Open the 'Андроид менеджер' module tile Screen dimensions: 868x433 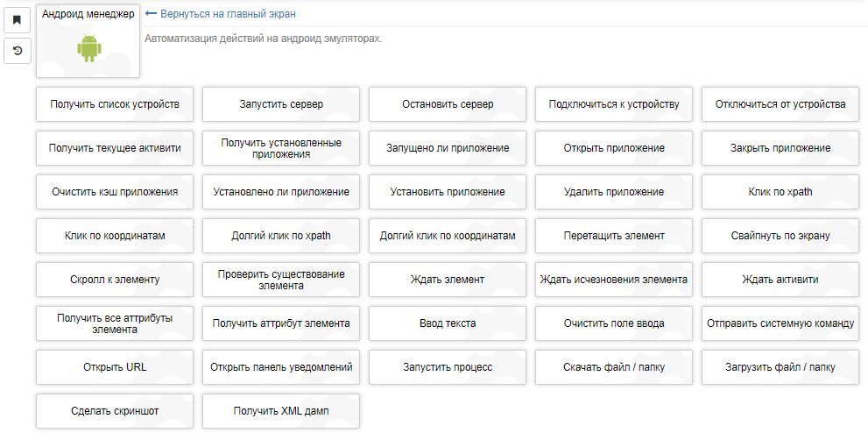pyautogui.click(x=88, y=15)
